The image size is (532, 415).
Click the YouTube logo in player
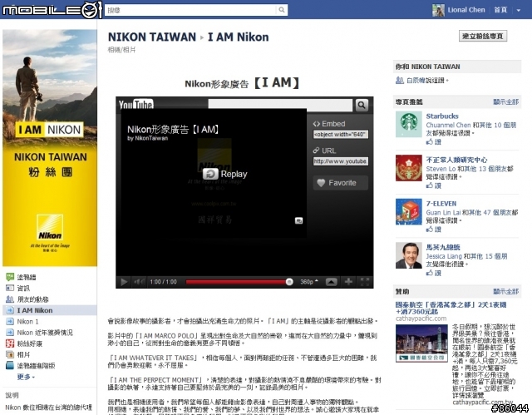pos(135,104)
